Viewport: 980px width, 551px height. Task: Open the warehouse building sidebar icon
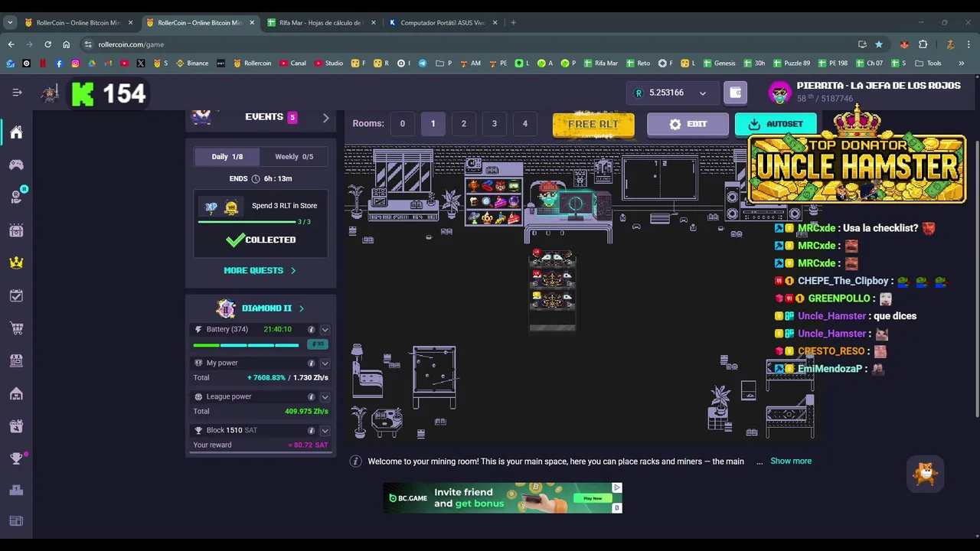pyautogui.click(x=16, y=393)
